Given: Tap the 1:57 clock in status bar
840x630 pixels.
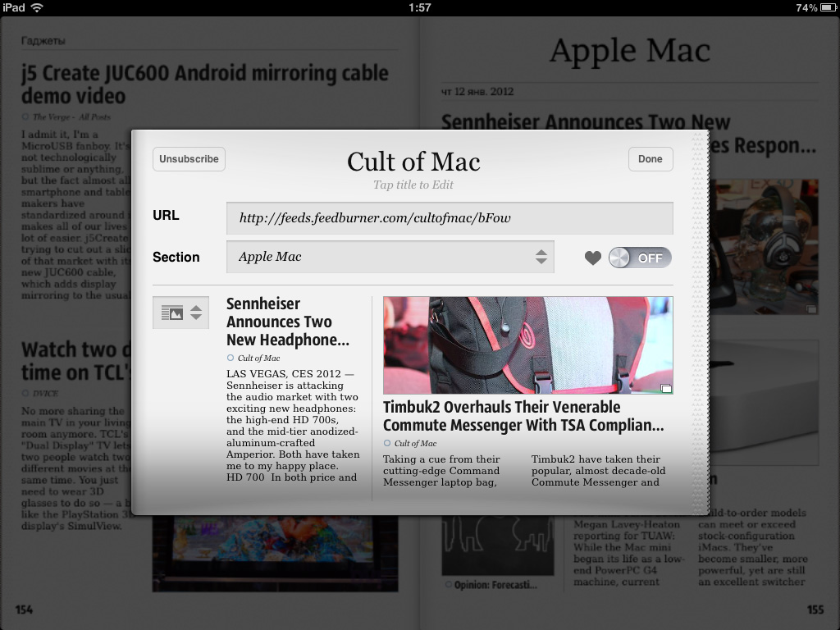Looking at the screenshot, I should (419, 7).
